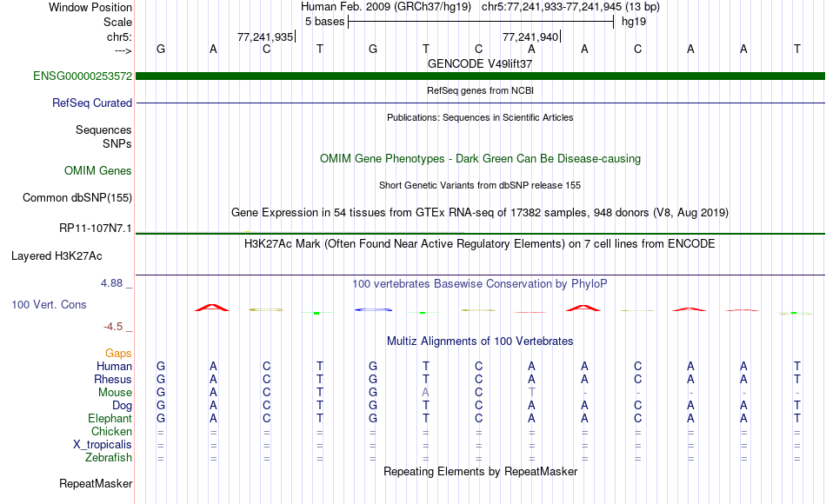This screenshot has height=504, width=826.
Task: Click the 4.88 conservation scale value
Action: (x=112, y=283)
